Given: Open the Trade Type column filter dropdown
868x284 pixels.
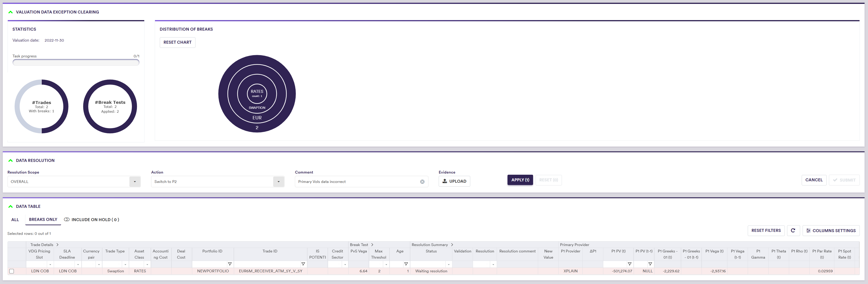Looking at the screenshot, I should click(x=125, y=265).
